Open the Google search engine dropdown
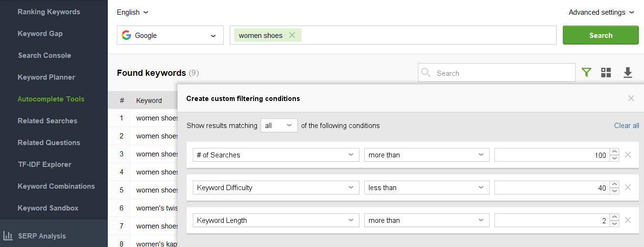Viewport: 644px width, 247px height. pyautogui.click(x=170, y=35)
